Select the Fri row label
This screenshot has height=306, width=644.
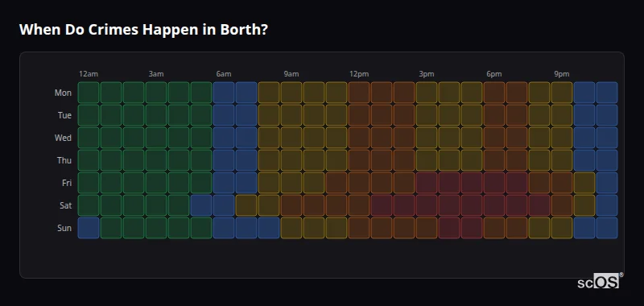[x=67, y=183]
